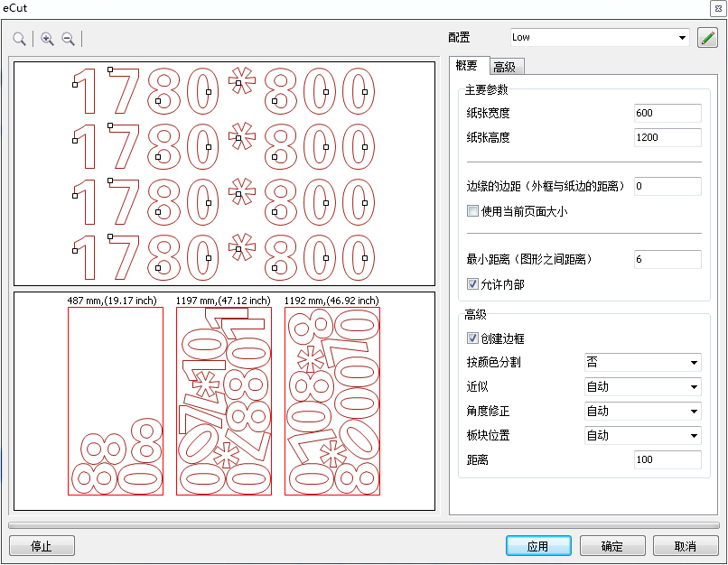This screenshot has width=728, height=565.
Task: Click the zoom-fit magnifier icon
Action: [19, 39]
